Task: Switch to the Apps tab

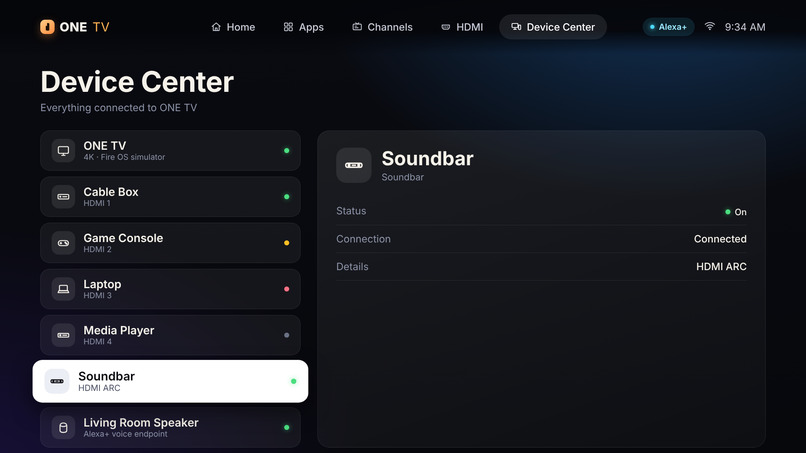Action: coord(303,27)
